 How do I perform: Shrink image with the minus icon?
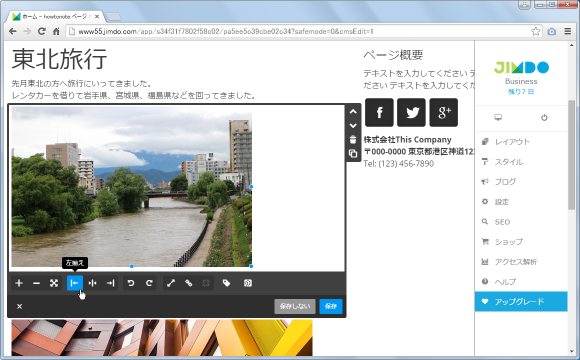point(36,283)
